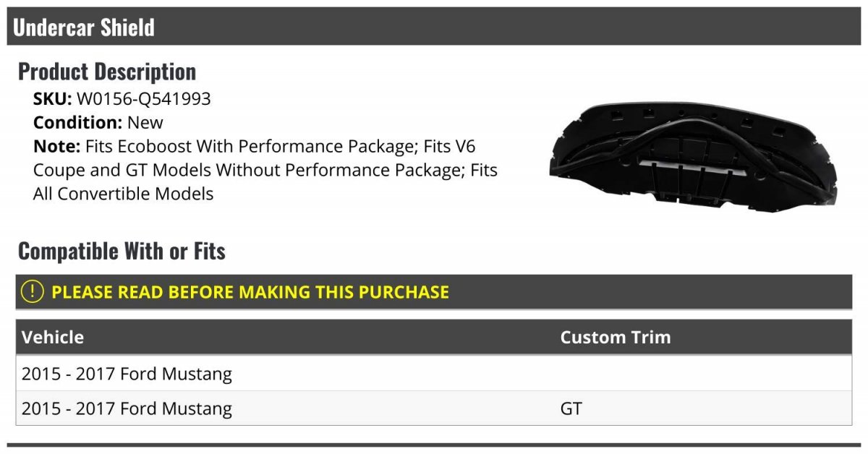Select the Undercar Shield title bar

click(434, 27)
